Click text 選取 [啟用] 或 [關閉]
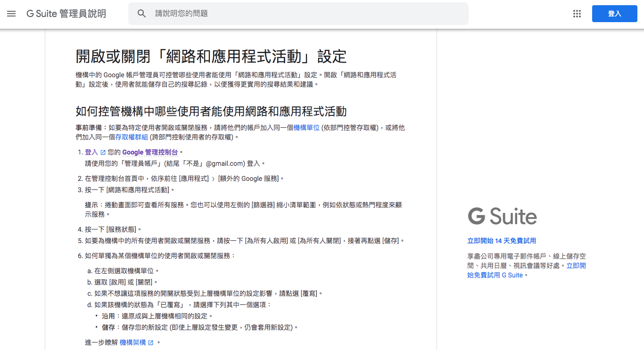644x350 pixels. [x=126, y=282]
